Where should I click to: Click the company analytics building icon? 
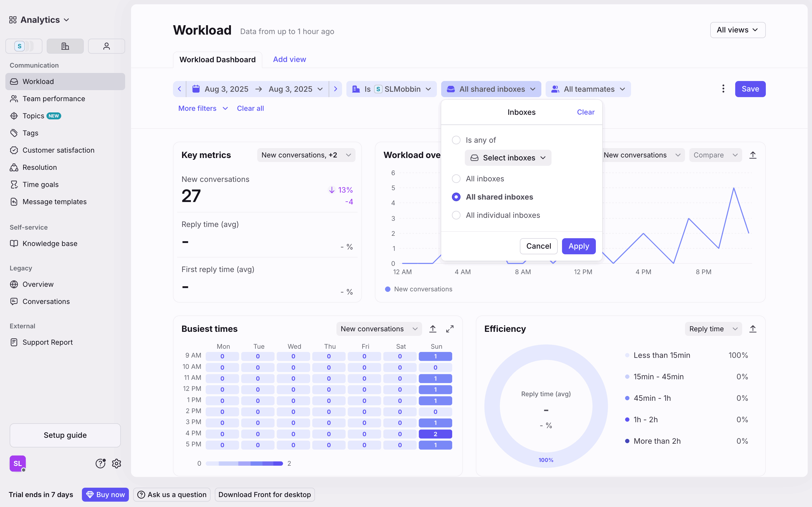[x=65, y=46]
